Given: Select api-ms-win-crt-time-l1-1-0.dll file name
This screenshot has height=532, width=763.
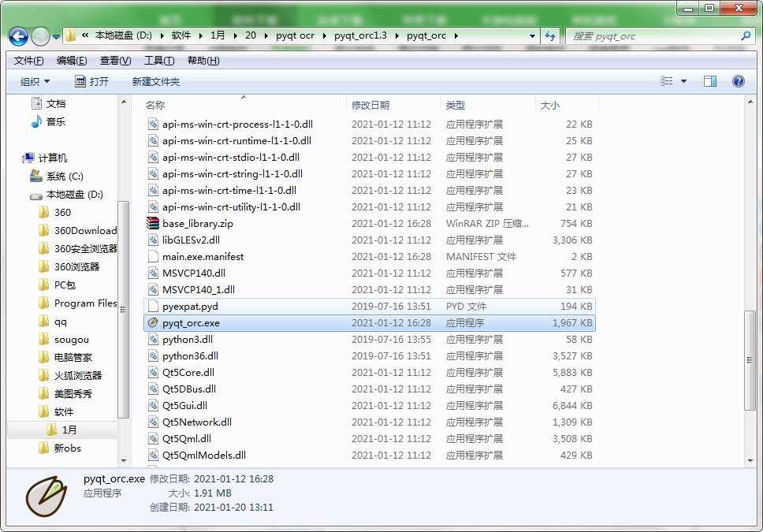Looking at the screenshot, I should pos(229,190).
